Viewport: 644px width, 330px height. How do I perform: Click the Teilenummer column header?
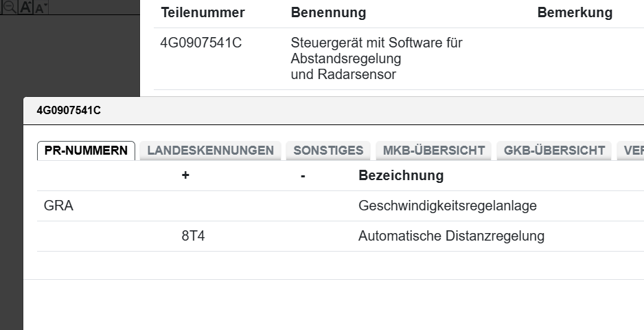(x=203, y=12)
